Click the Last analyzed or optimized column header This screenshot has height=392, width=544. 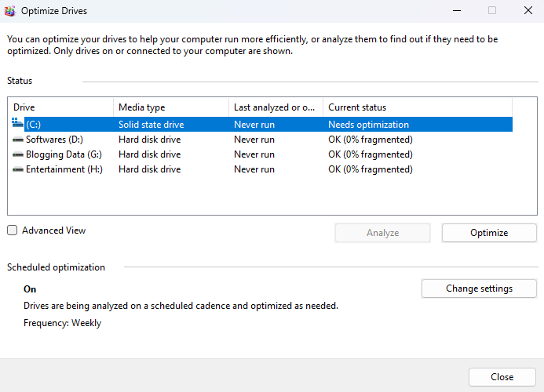click(276, 107)
